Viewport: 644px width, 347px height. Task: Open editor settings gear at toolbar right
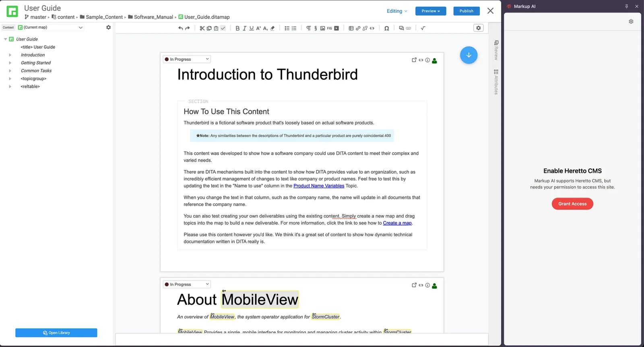(478, 28)
